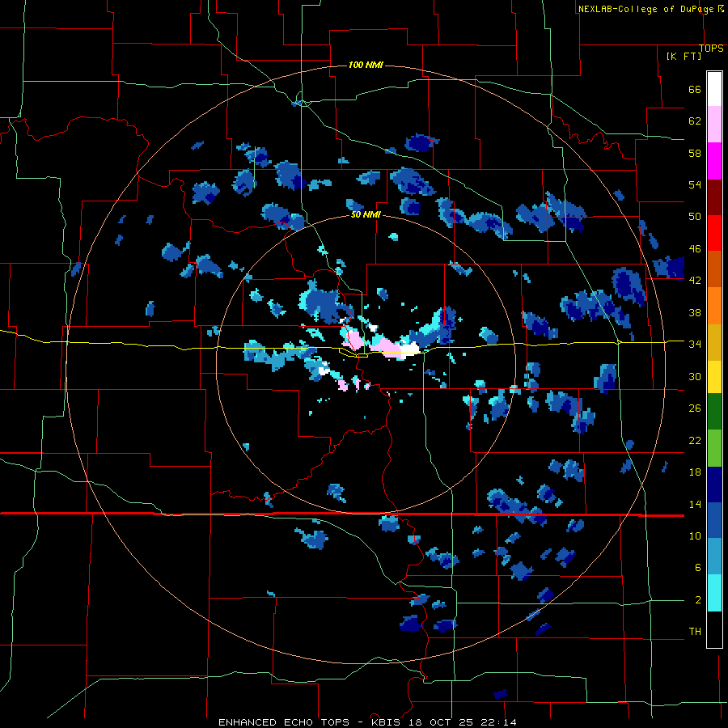This screenshot has width=728, height=728.
Task: Click the '34' legend value
Action: (695, 344)
